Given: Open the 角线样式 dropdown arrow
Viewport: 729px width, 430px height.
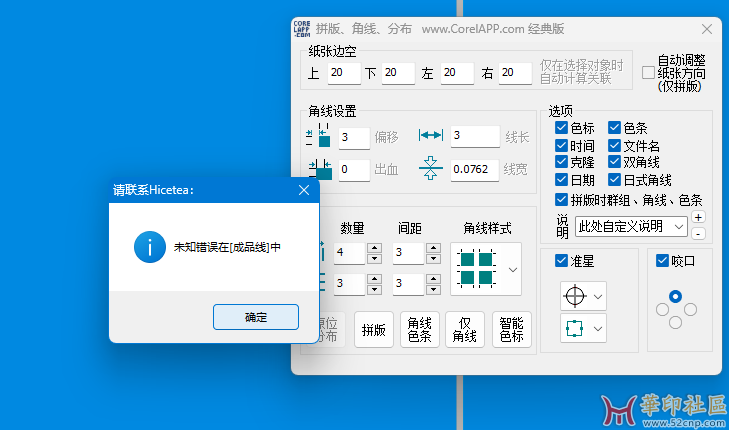Looking at the screenshot, I should coord(513,269).
